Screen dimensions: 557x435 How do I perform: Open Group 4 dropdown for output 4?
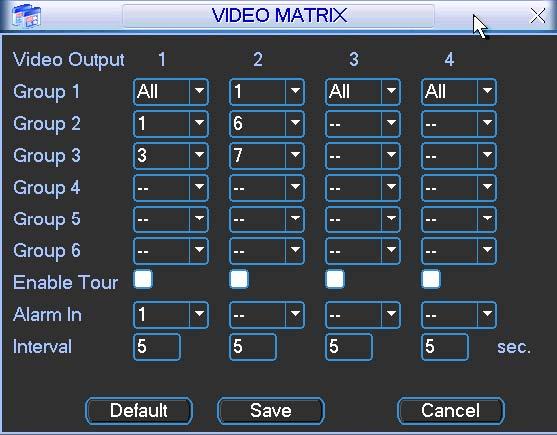pos(459,187)
